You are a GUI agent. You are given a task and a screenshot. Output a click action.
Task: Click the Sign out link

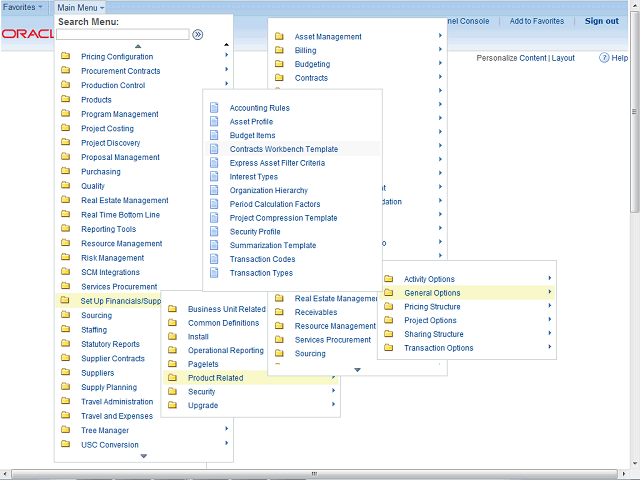tap(602, 21)
